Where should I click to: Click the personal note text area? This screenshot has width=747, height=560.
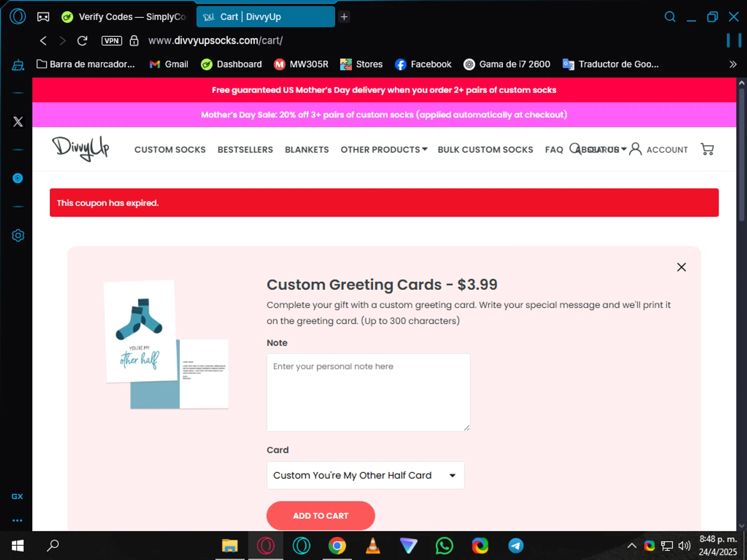tap(369, 392)
